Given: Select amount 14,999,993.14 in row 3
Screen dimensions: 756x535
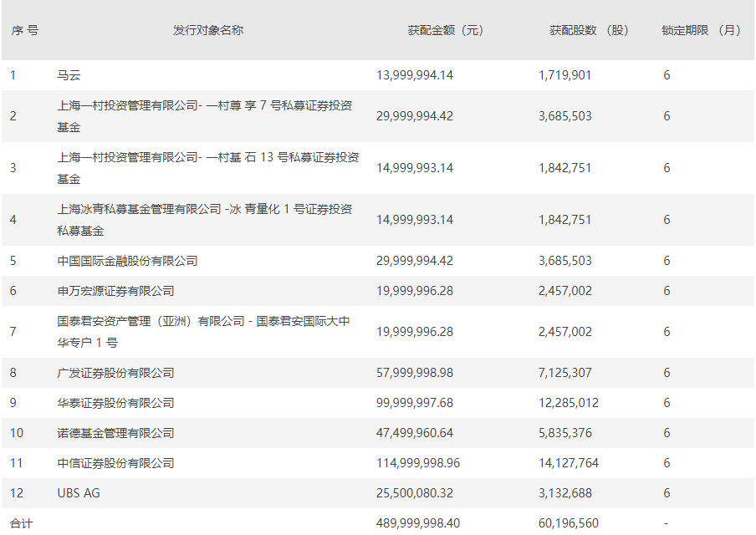Looking at the screenshot, I should coord(415,168).
